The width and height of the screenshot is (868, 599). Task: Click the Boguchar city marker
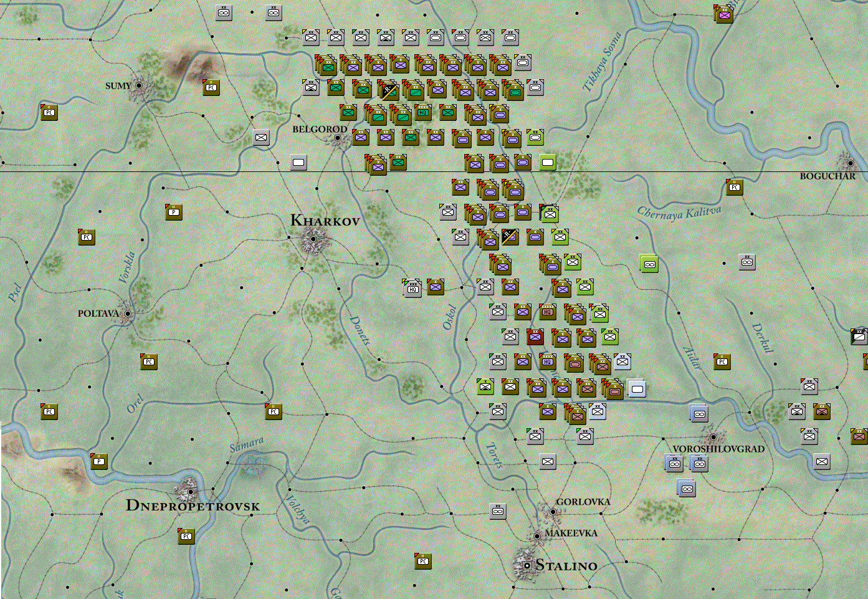click(850, 163)
